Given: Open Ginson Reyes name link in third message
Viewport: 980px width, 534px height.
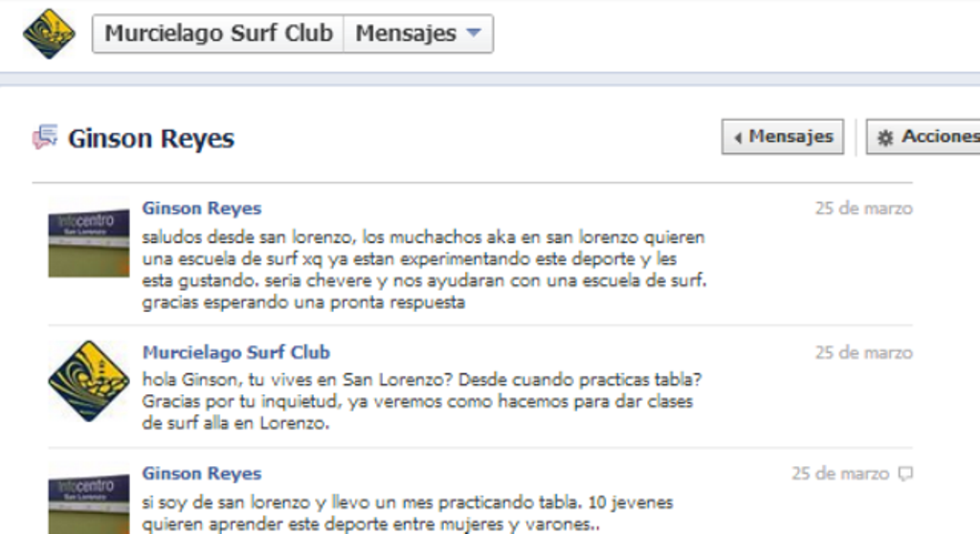Looking at the screenshot, I should coord(201,474).
